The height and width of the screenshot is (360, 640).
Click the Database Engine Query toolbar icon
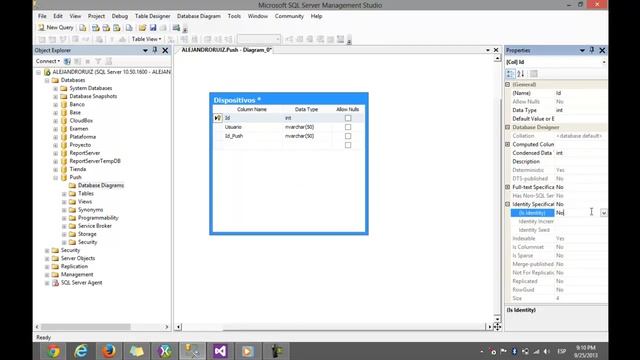(x=83, y=28)
